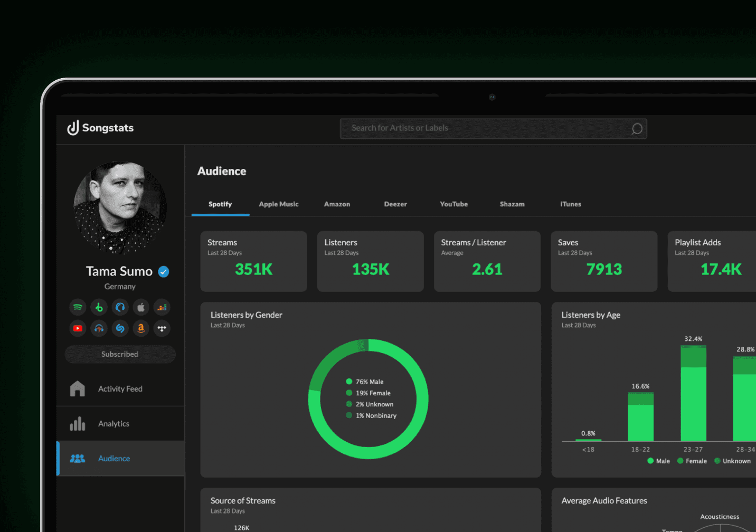This screenshot has width=756, height=532.
Task: Open the Shazam tab
Action: point(512,204)
